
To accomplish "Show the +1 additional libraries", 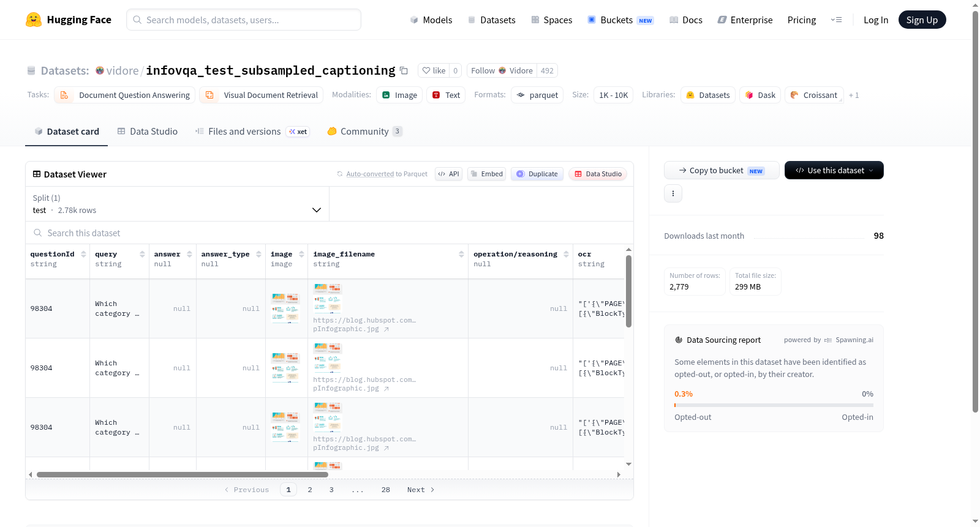I will coord(854,95).
